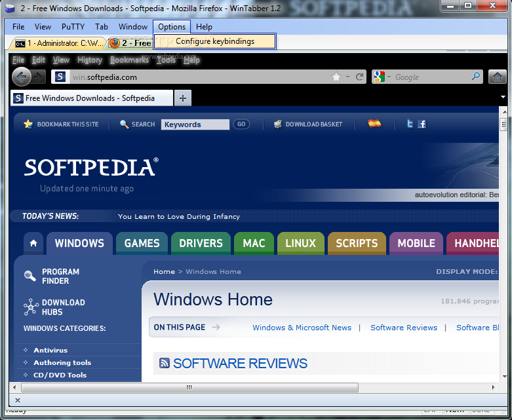Click the Software Reviews link

coord(404,328)
